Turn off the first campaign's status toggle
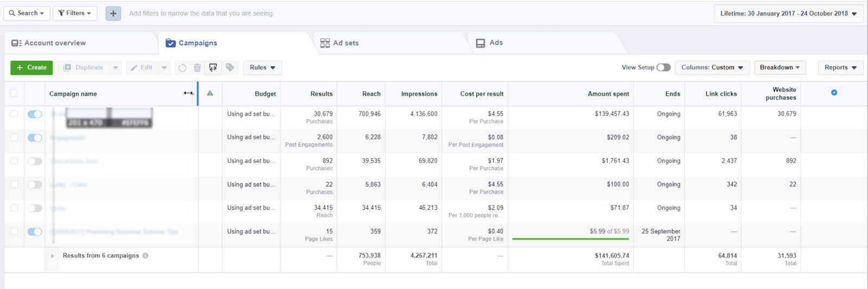This screenshot has height=289, width=868. [35, 114]
